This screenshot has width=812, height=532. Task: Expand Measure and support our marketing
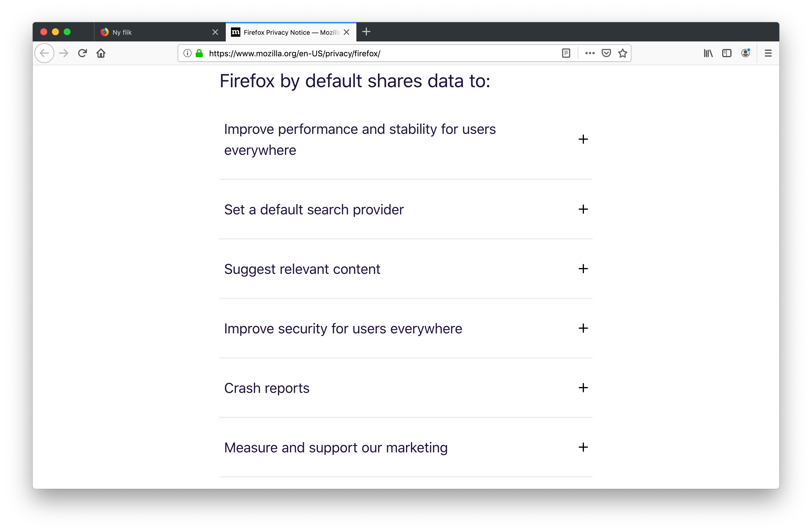pyautogui.click(x=583, y=447)
